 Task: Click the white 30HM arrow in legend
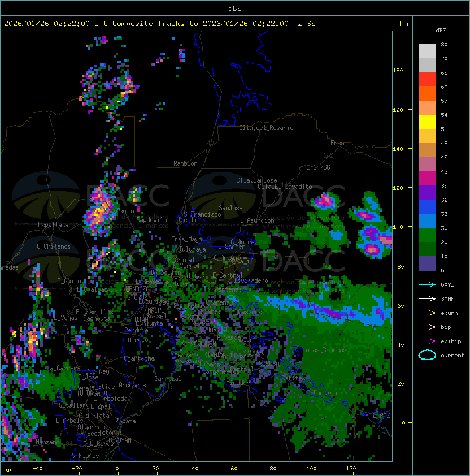pos(427,299)
